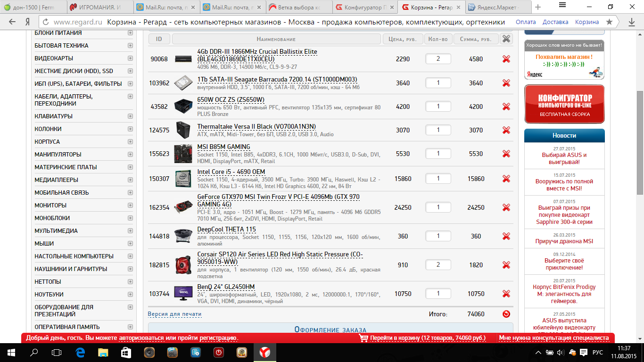Remove Crucial Ballistix Elite memory from cart
The width and height of the screenshot is (644, 362).
(506, 59)
